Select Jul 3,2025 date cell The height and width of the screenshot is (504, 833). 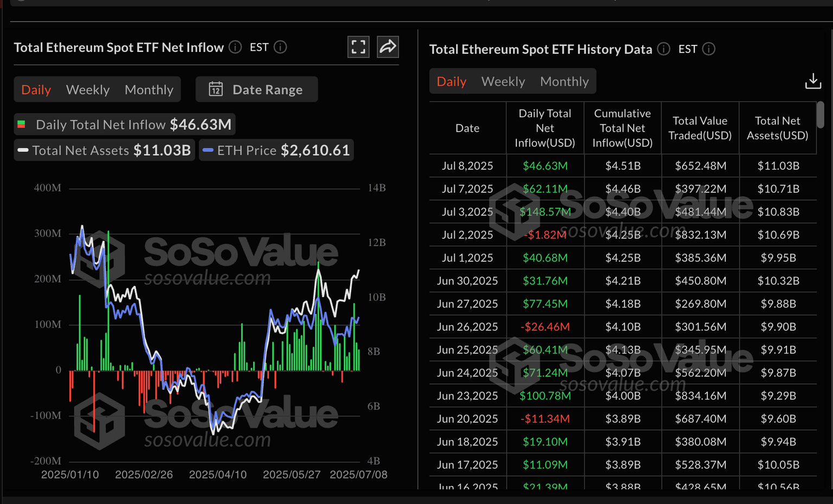(x=467, y=212)
